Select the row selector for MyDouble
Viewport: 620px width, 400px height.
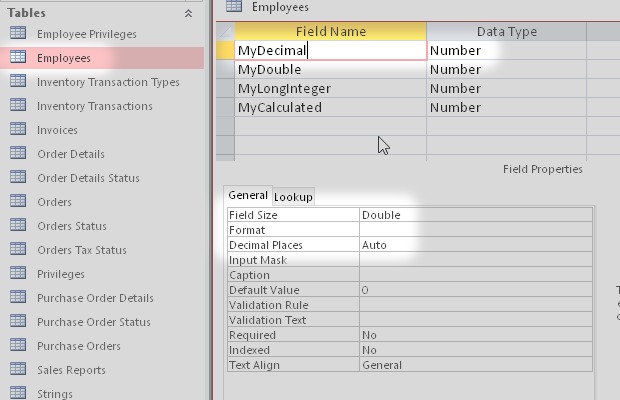point(226,70)
